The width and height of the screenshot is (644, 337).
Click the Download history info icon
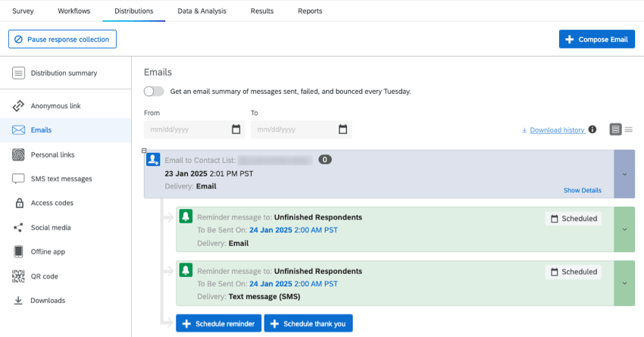[x=592, y=129]
